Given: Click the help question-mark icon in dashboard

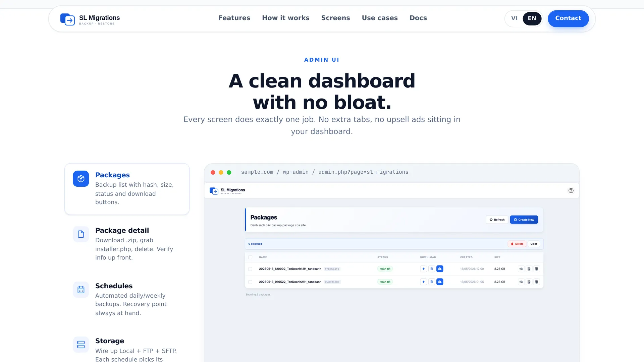Looking at the screenshot, I should pyautogui.click(x=571, y=191).
